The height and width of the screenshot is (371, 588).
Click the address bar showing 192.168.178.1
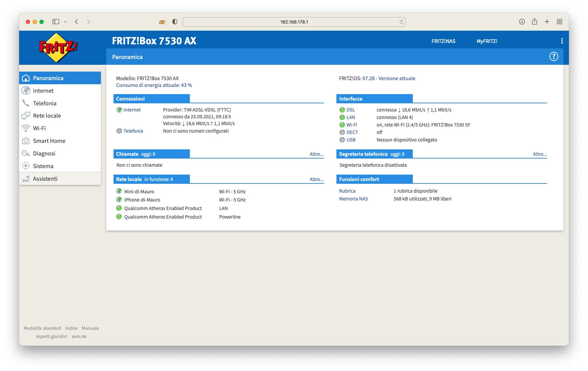(x=294, y=22)
